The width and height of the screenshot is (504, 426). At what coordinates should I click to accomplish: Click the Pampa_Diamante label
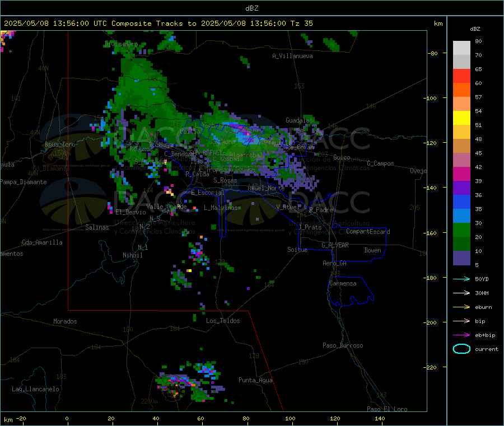[24, 182]
